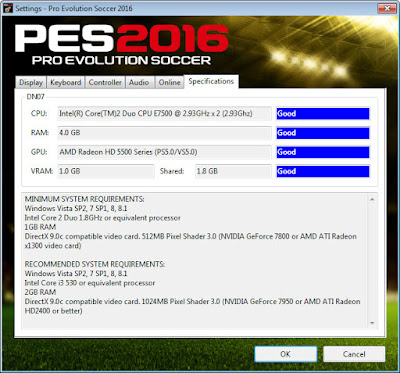Viewport: 400px width, 373px height.
Task: Click the 'RECOMMENDED SYSTEM REQUIREMENTS:' heading
Action: click(x=95, y=264)
